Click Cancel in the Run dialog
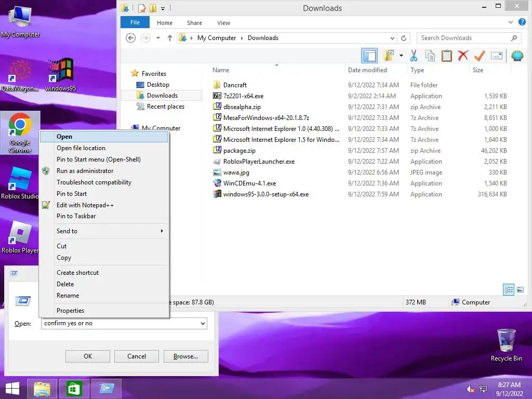 pos(137,356)
